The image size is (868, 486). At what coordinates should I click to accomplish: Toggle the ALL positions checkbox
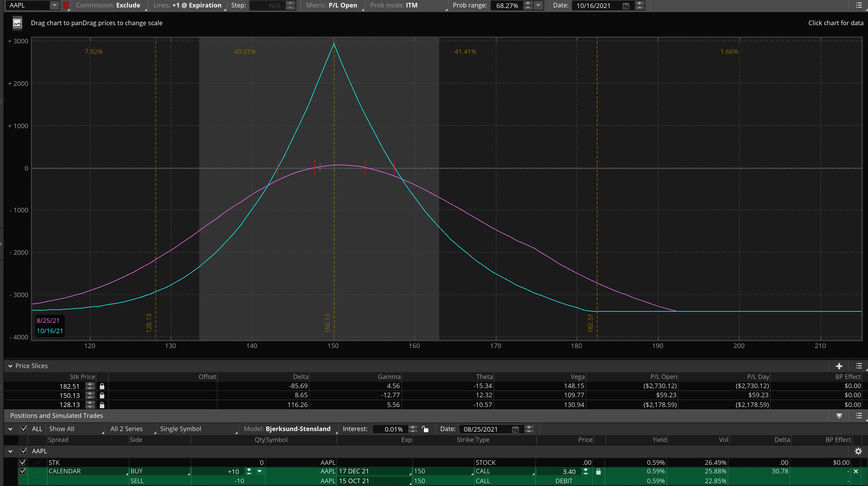(x=23, y=429)
